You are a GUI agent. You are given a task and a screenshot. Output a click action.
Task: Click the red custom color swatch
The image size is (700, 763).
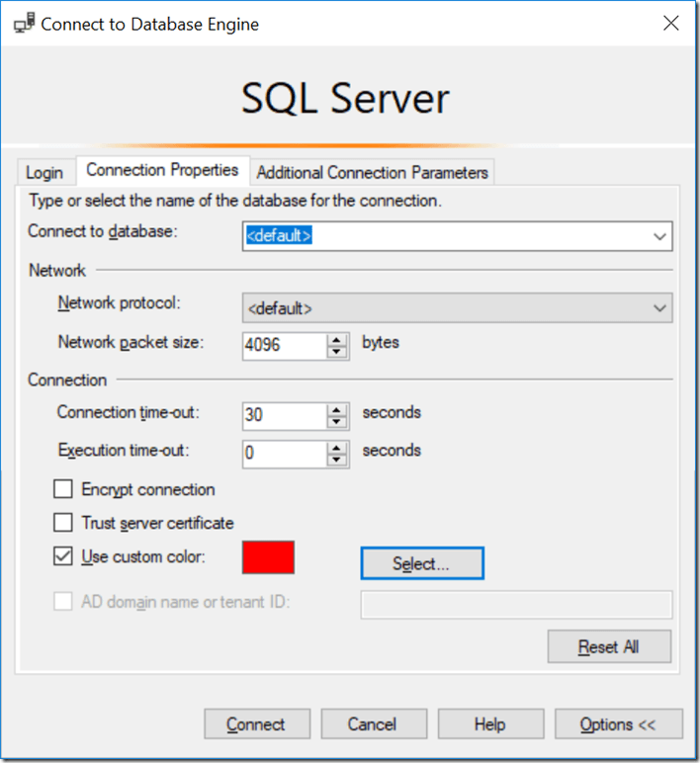tap(268, 557)
